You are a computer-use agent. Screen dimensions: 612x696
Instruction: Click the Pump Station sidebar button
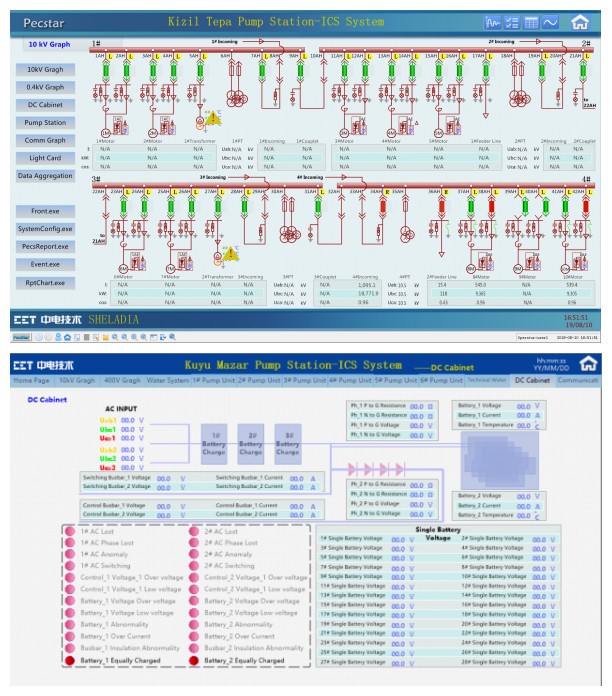(x=46, y=122)
